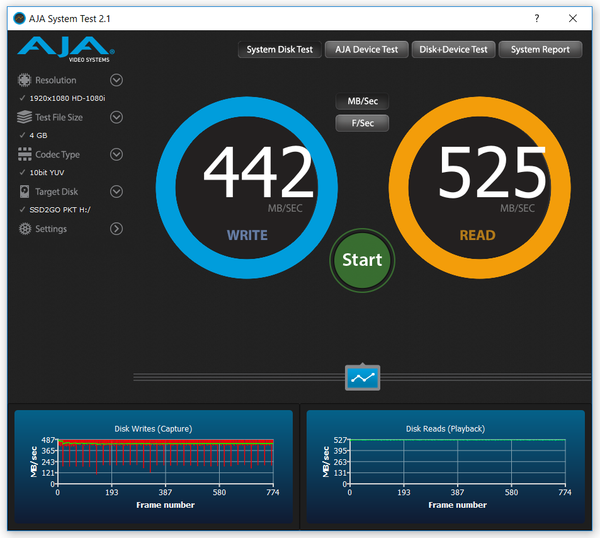The width and height of the screenshot is (600, 538).
Task: Click the Test File Size label
Action: (59, 117)
